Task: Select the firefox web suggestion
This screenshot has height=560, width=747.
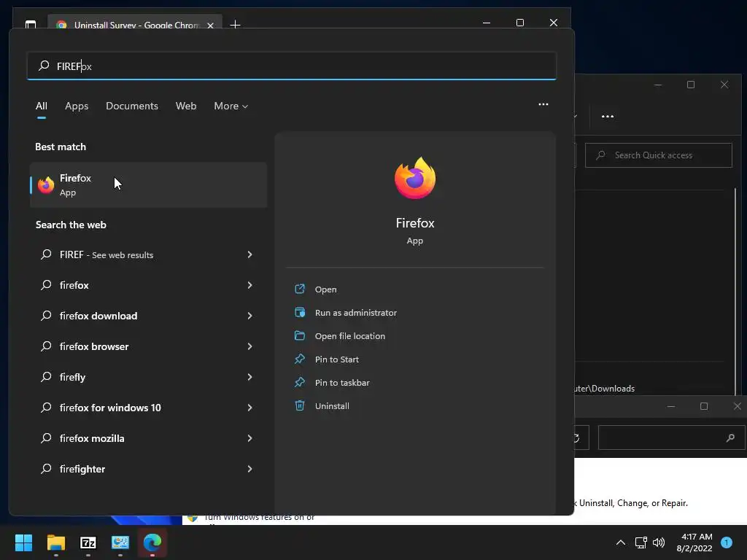Action: coord(148,285)
